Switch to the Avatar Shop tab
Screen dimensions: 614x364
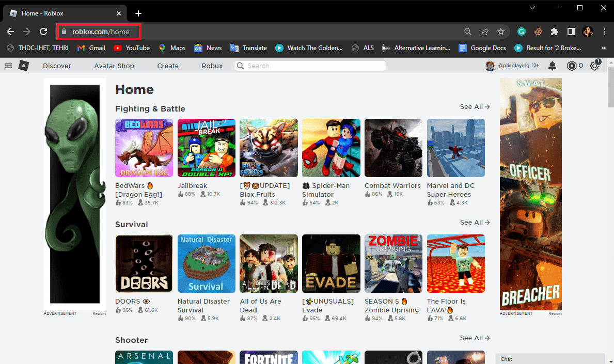tap(114, 66)
